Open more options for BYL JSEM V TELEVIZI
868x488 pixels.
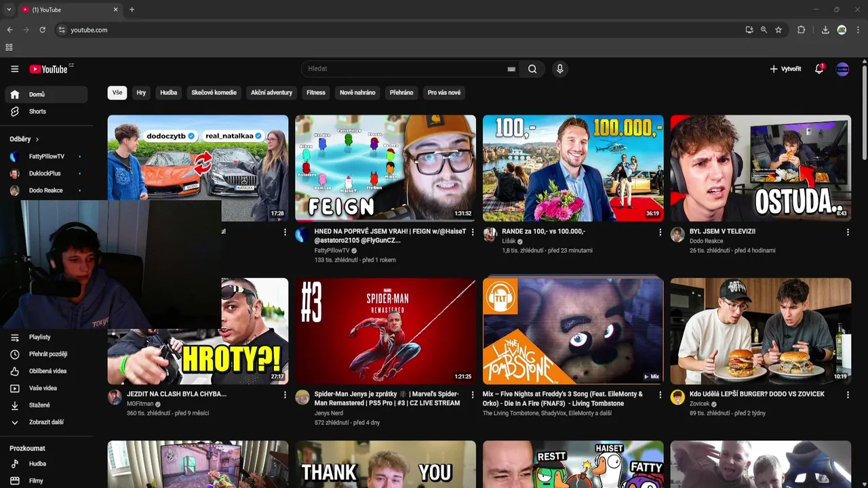point(848,232)
